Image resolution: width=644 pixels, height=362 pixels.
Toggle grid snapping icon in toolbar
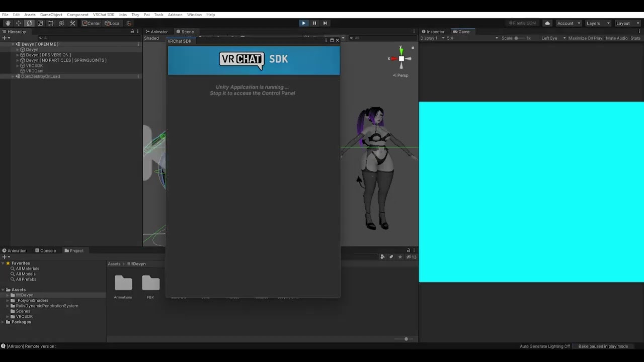(129, 23)
